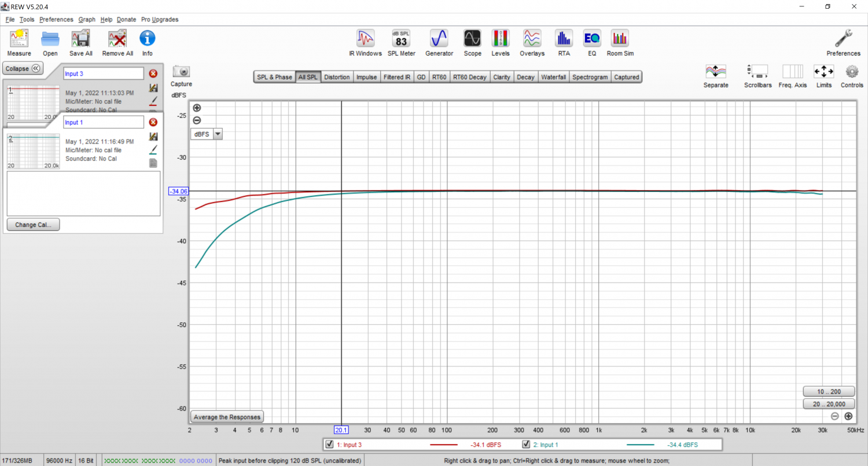The height and width of the screenshot is (466, 868).
Task: Switch to GD tab
Action: (x=421, y=77)
